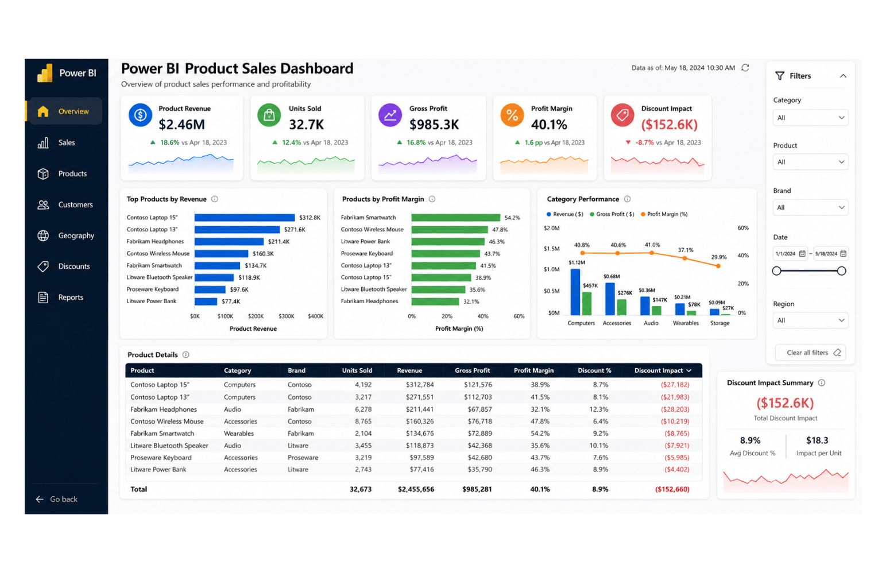
Task: Open the Brand filter dropdown
Action: (x=810, y=207)
